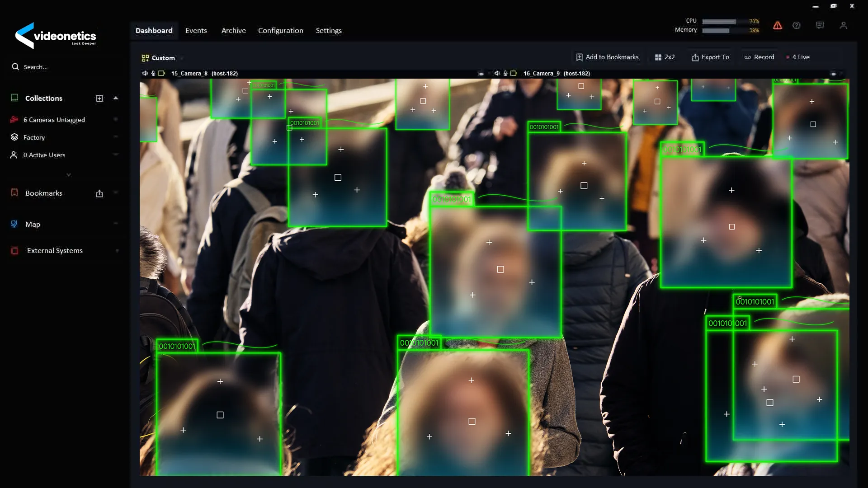Click the Map sidebar icon

(14, 224)
